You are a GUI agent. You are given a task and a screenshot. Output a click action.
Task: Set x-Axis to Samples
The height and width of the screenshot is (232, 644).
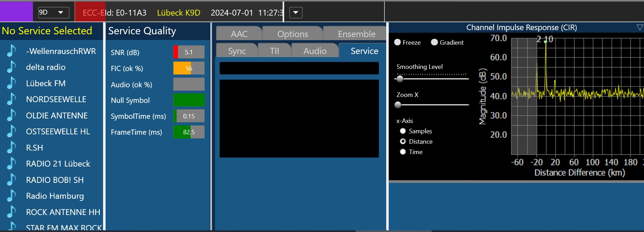tap(403, 131)
